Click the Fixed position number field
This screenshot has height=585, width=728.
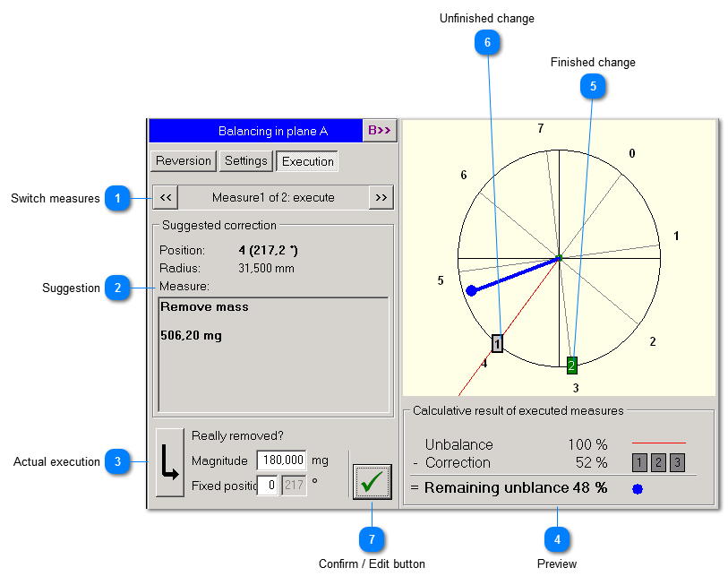pyautogui.click(x=267, y=486)
